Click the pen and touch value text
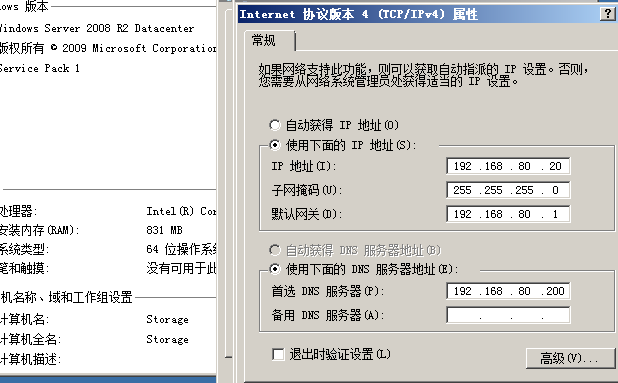 click(181, 268)
